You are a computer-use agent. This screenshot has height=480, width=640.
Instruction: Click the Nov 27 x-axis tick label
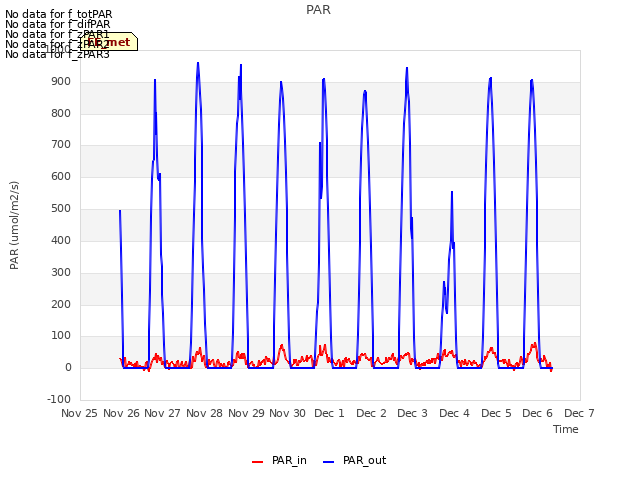coord(162,413)
